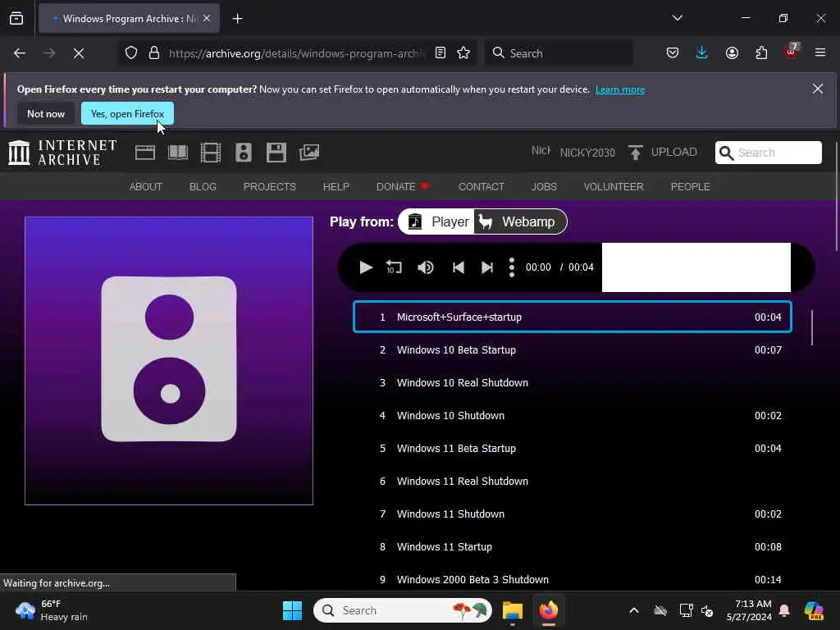Skip to previous track
Image resolution: width=840 pixels, height=630 pixels.
pyautogui.click(x=458, y=267)
